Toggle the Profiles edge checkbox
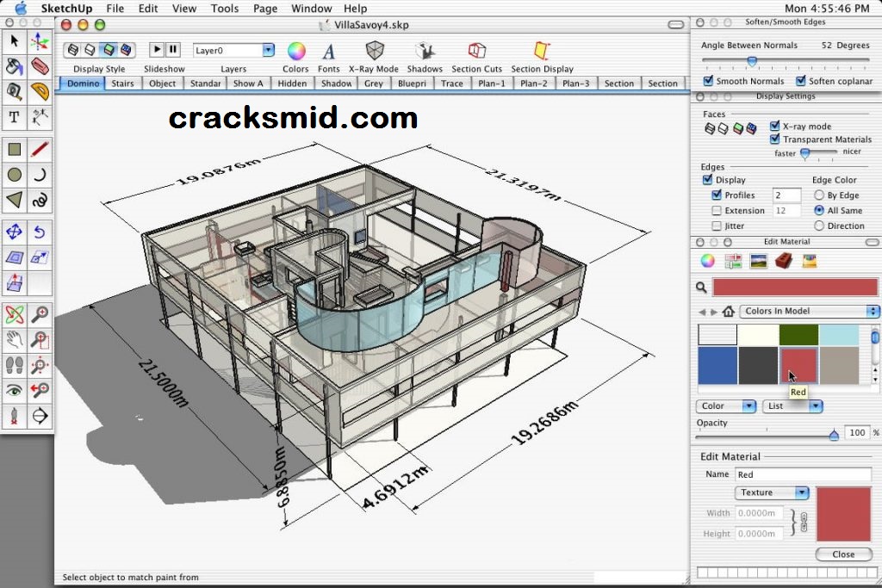 click(717, 195)
